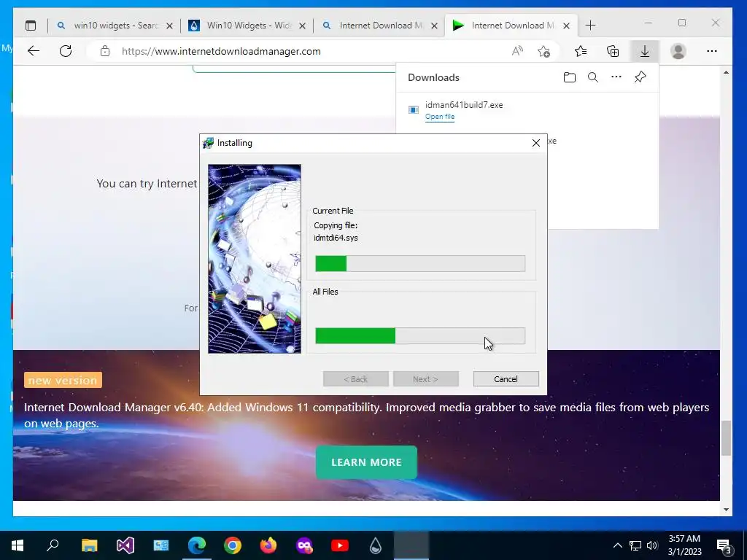
Task: Open the tab actions menu icon
Action: pyautogui.click(x=31, y=26)
